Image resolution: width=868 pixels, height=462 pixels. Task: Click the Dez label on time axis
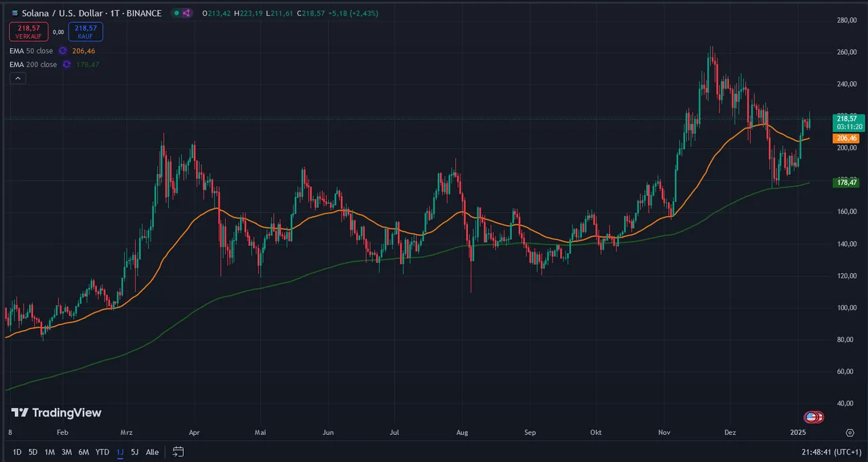[730, 432]
